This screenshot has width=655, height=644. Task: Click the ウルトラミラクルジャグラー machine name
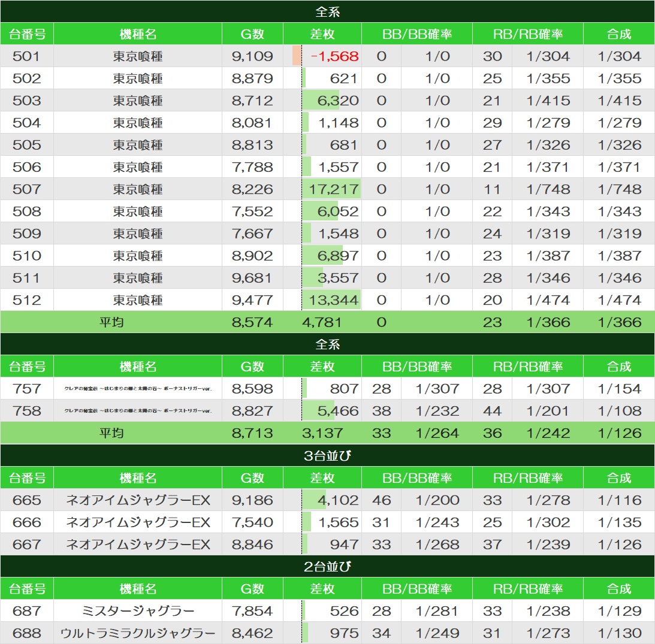coord(138,633)
